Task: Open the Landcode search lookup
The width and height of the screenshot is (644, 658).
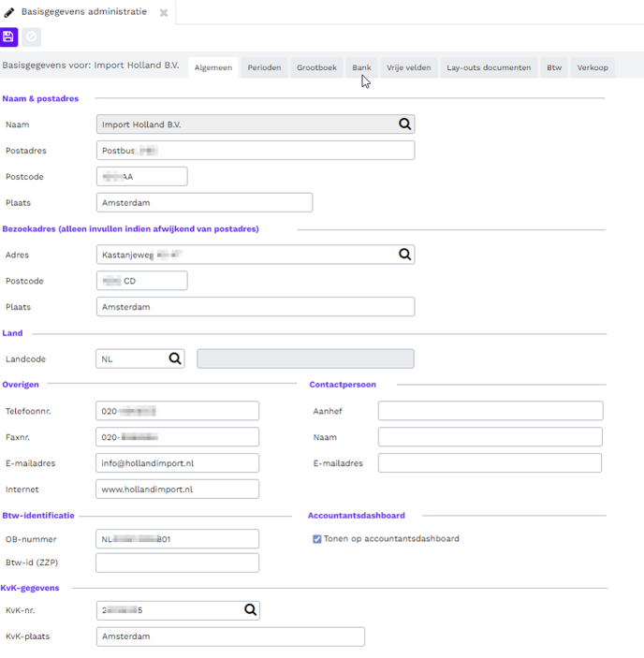Action: coord(175,358)
